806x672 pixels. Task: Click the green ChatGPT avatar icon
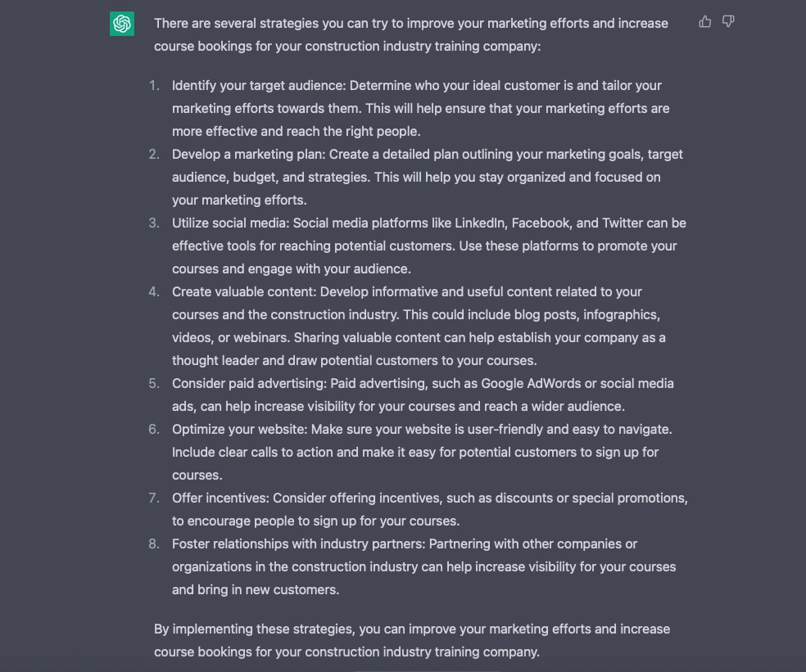[122, 24]
